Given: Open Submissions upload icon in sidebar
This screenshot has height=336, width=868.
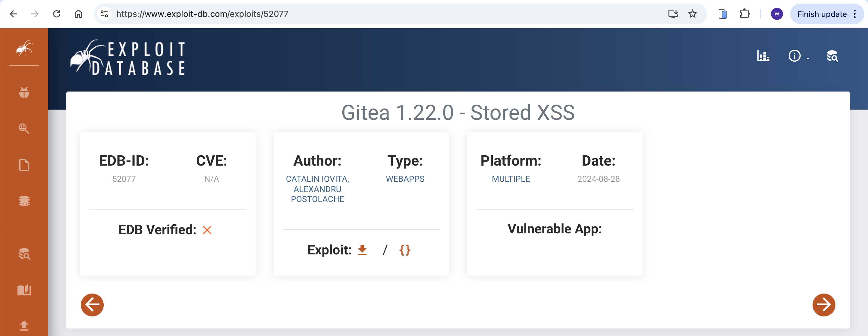Looking at the screenshot, I should [24, 325].
